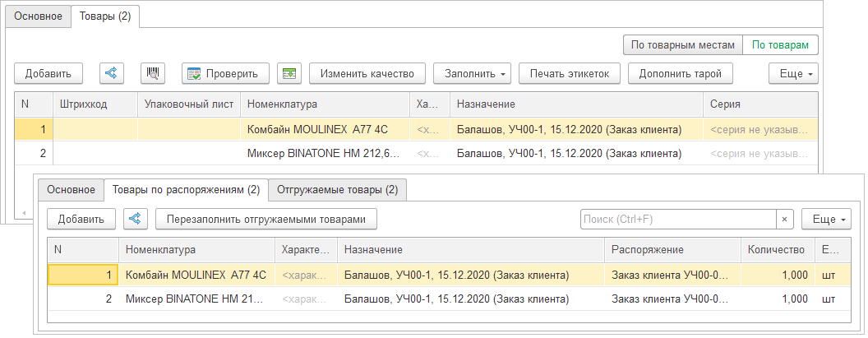Open the Товары (2) tab
Image resolution: width=868 pixels, height=338 pixels.
coord(105,16)
